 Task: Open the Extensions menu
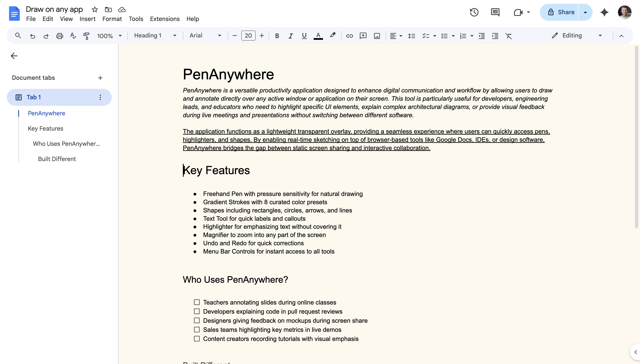(x=164, y=19)
